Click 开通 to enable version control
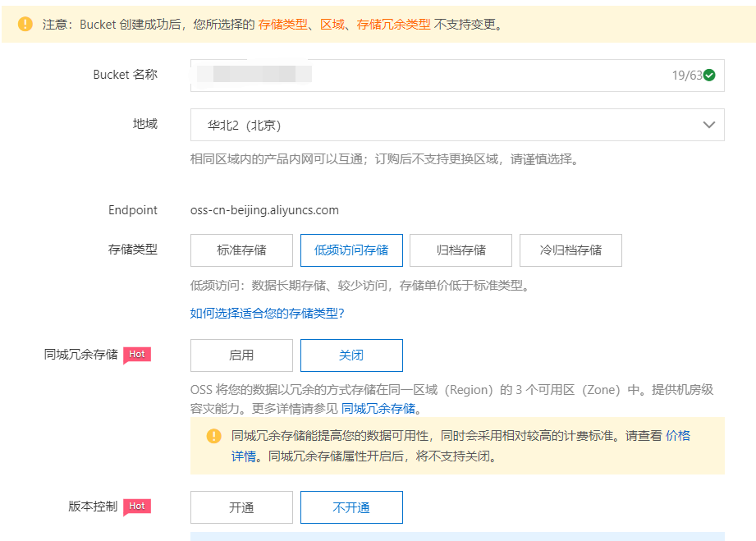The image size is (756, 541). tap(241, 507)
